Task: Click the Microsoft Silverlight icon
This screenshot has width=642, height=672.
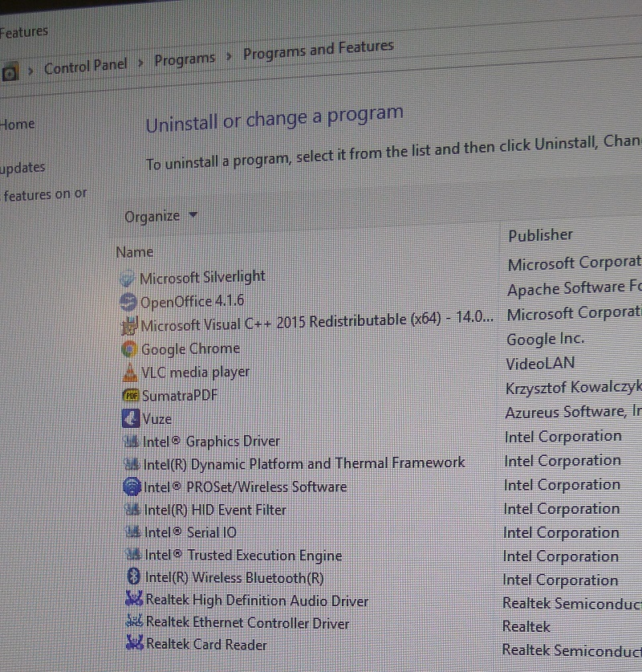Action: [x=128, y=279]
